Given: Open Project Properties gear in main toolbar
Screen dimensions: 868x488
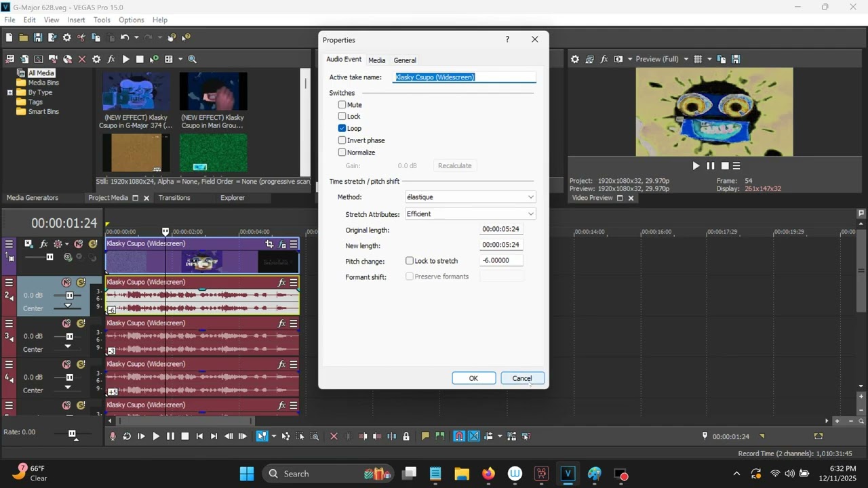Looking at the screenshot, I should point(67,38).
